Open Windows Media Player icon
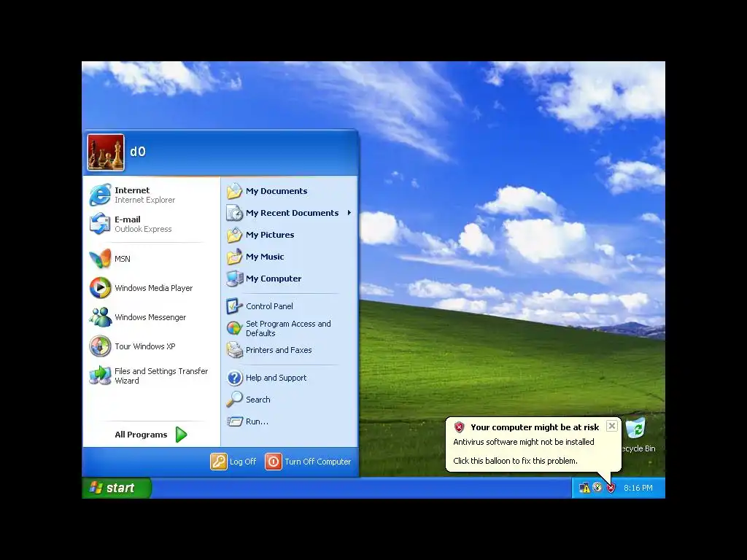The width and height of the screenshot is (747, 560). coord(100,287)
